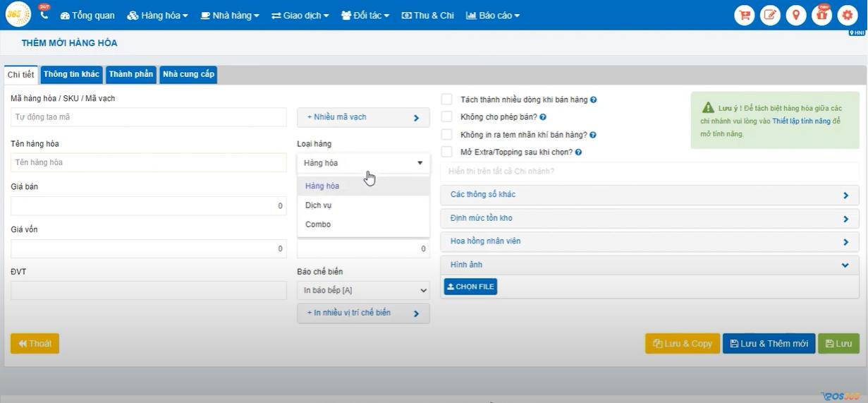
Task: Switch to the 'Thành phần' tab
Action: pos(130,74)
